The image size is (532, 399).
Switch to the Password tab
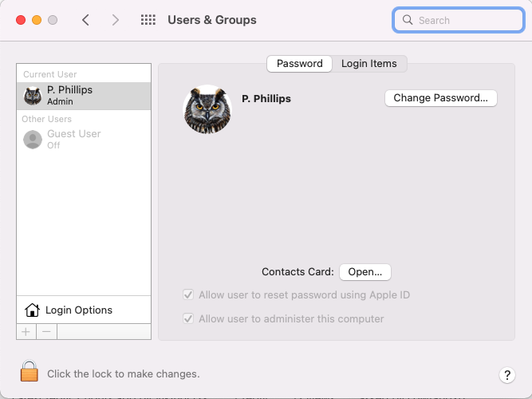click(x=300, y=64)
